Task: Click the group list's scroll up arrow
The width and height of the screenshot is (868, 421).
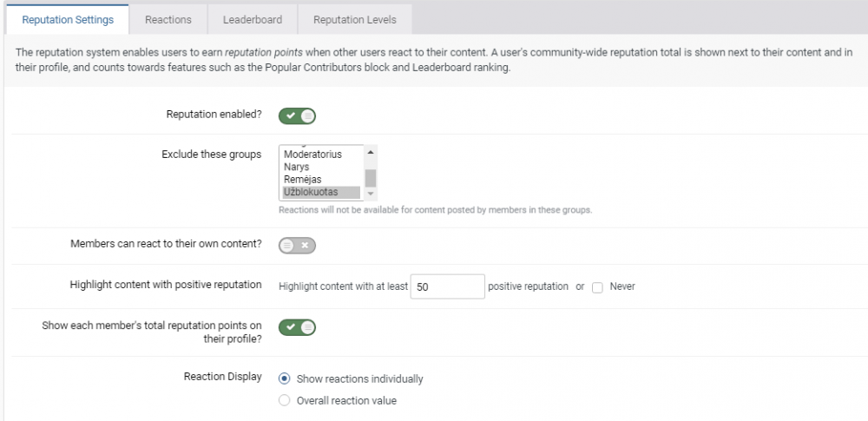Action: 371,152
